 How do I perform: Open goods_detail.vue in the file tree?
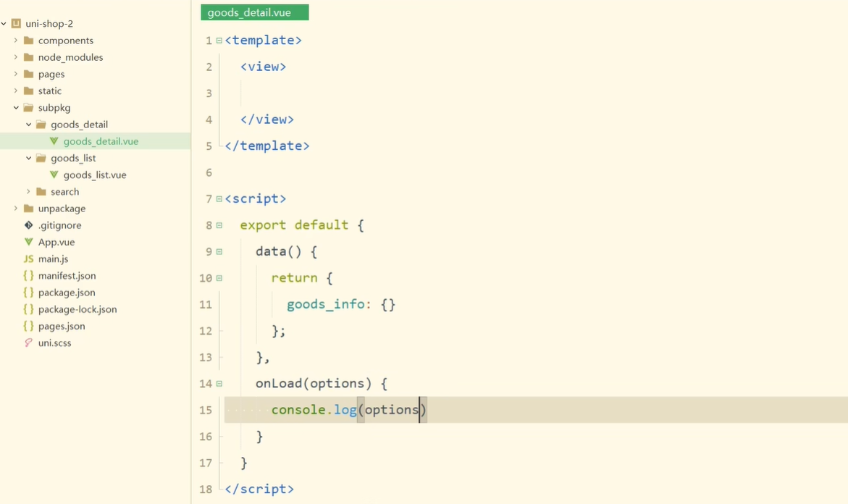pos(101,141)
